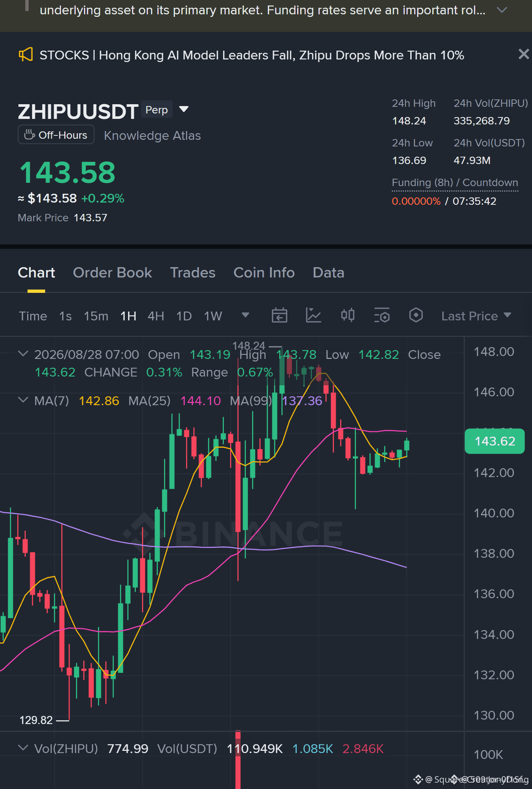Open the chart display settings icon
This screenshot has height=789, width=532.
(x=382, y=316)
